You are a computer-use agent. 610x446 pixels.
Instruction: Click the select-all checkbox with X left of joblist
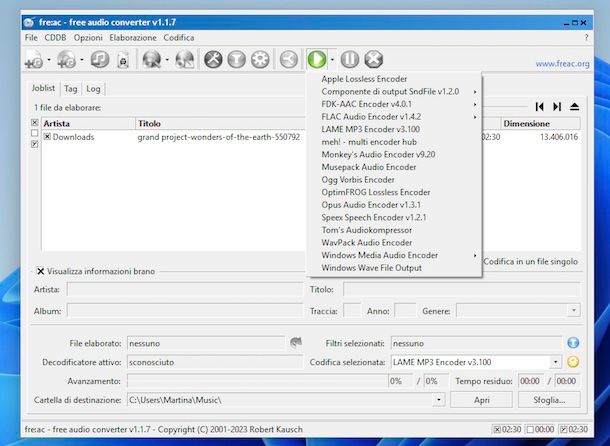point(35,123)
